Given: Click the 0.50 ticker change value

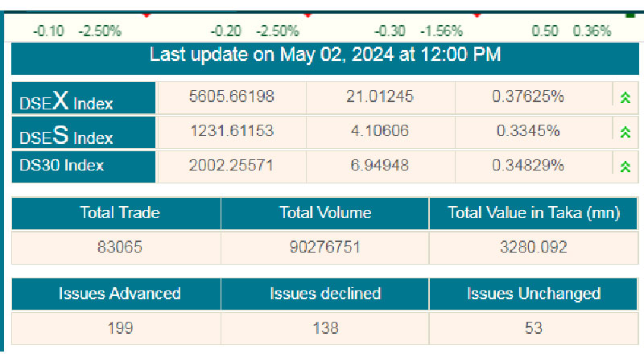Looking at the screenshot, I should tap(545, 31).
